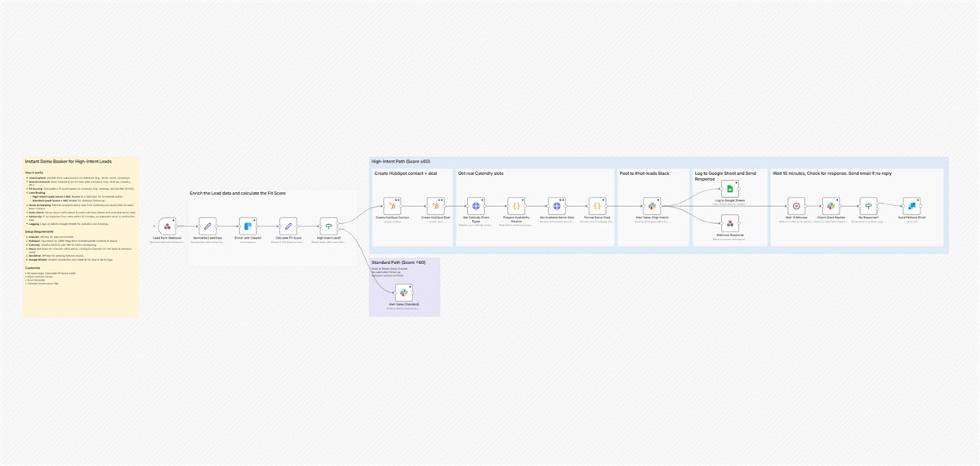Open the Get Available Demo Slots node
Screen dimensions: 980x466
point(557,206)
